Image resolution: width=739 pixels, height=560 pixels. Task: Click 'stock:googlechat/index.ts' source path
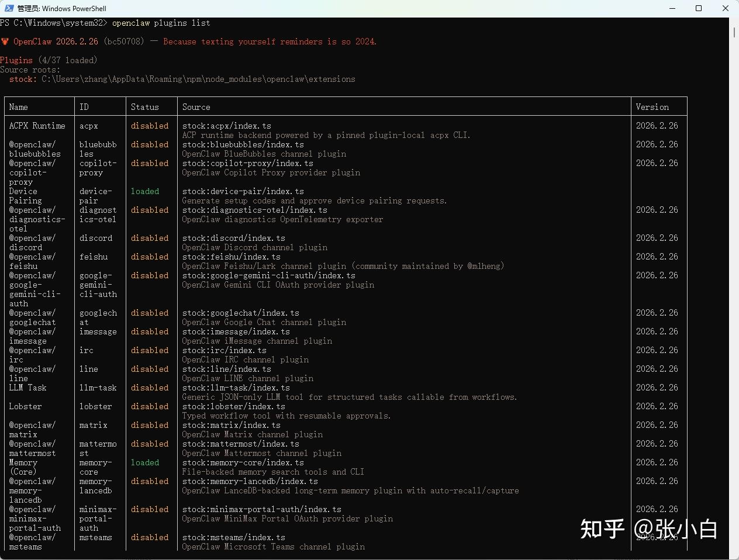click(241, 313)
